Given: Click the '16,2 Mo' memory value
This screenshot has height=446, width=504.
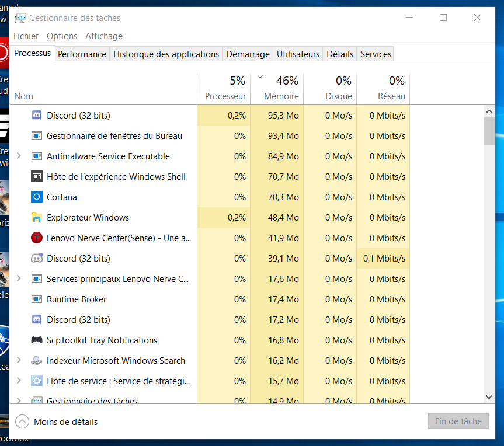Looking at the screenshot, I should (283, 361).
